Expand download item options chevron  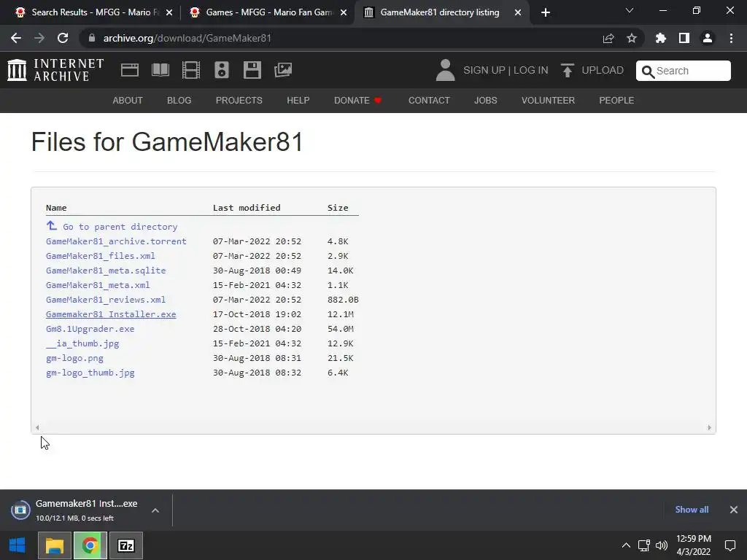click(155, 510)
